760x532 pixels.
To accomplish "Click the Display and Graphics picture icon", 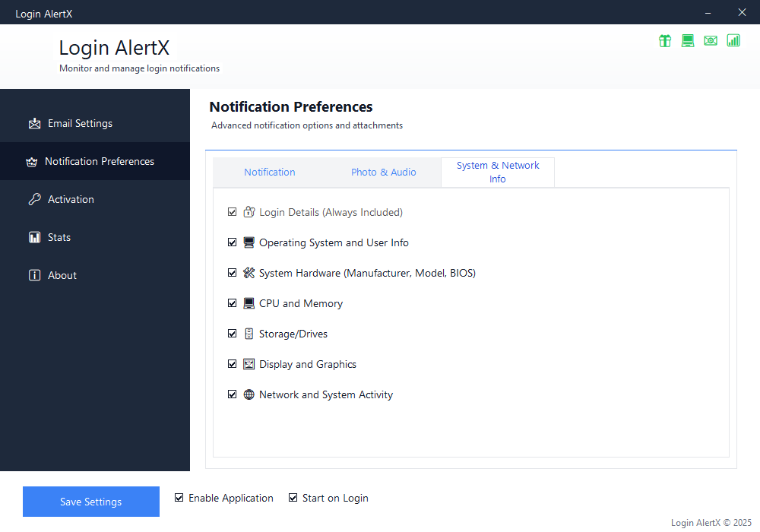I will pyautogui.click(x=249, y=364).
